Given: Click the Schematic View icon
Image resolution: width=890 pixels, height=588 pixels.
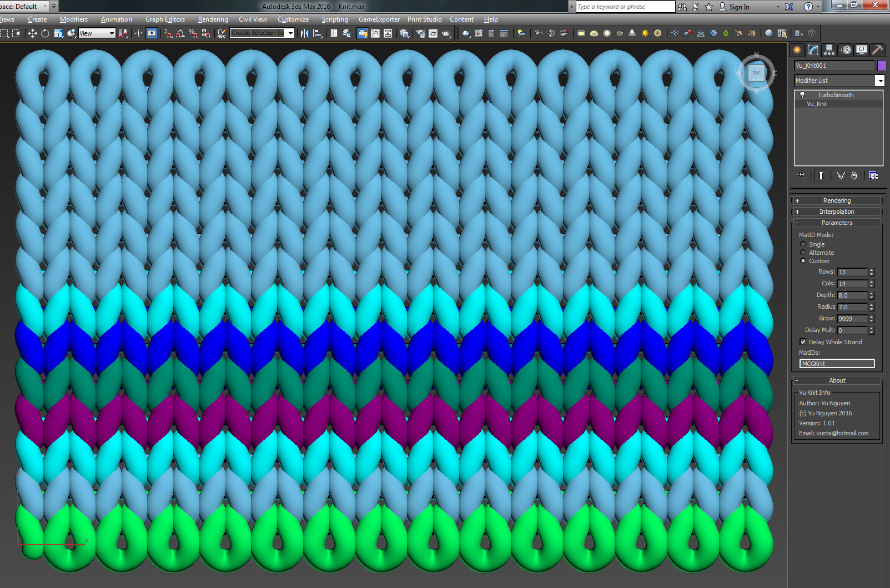Looking at the screenshot, I should coord(388,33).
